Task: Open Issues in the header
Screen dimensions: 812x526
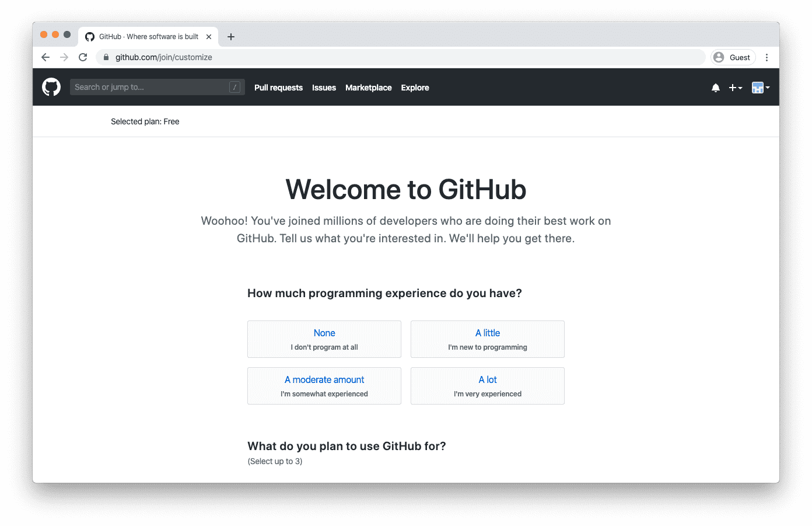Action: (324, 88)
